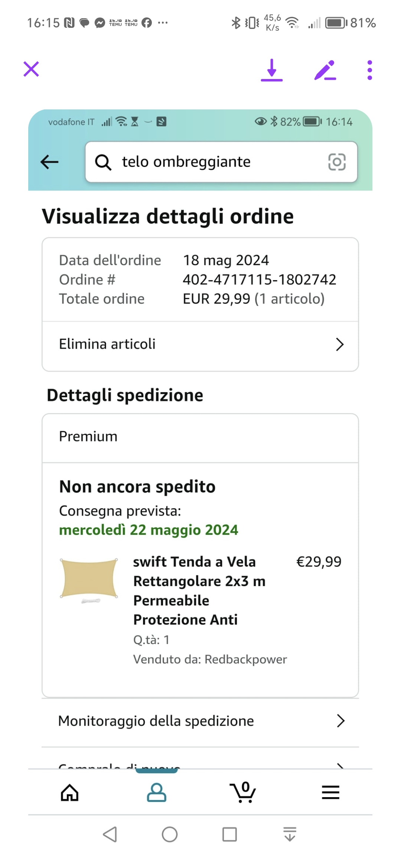
Task: Open the shopping cart
Action: (243, 793)
